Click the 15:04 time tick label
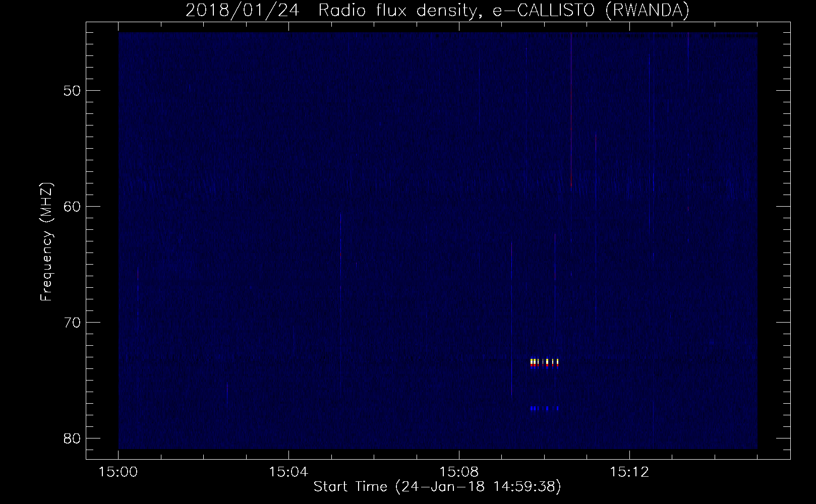816x504 pixels. pos(288,473)
